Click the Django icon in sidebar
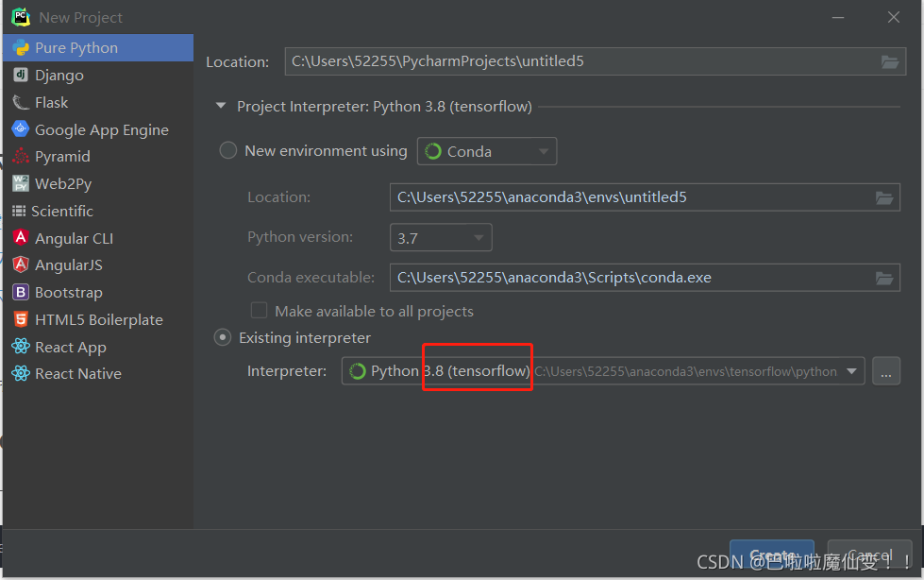Image resolution: width=924 pixels, height=580 pixels. 21,75
